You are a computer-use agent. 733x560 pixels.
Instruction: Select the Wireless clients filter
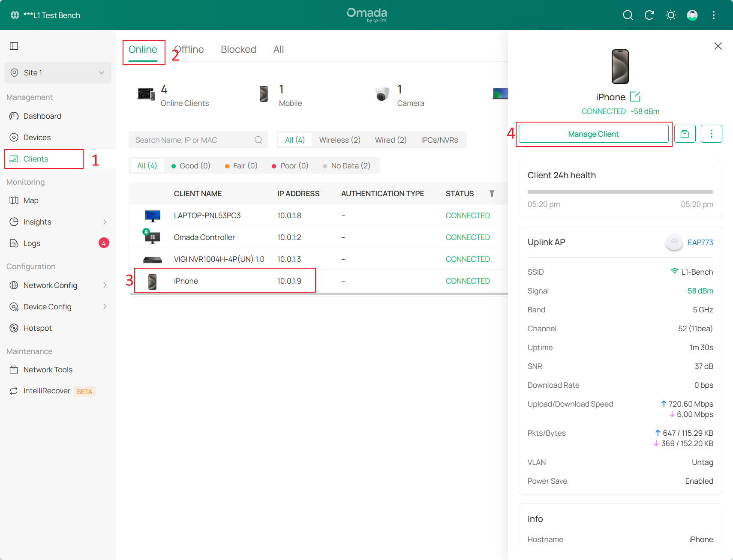click(x=339, y=140)
